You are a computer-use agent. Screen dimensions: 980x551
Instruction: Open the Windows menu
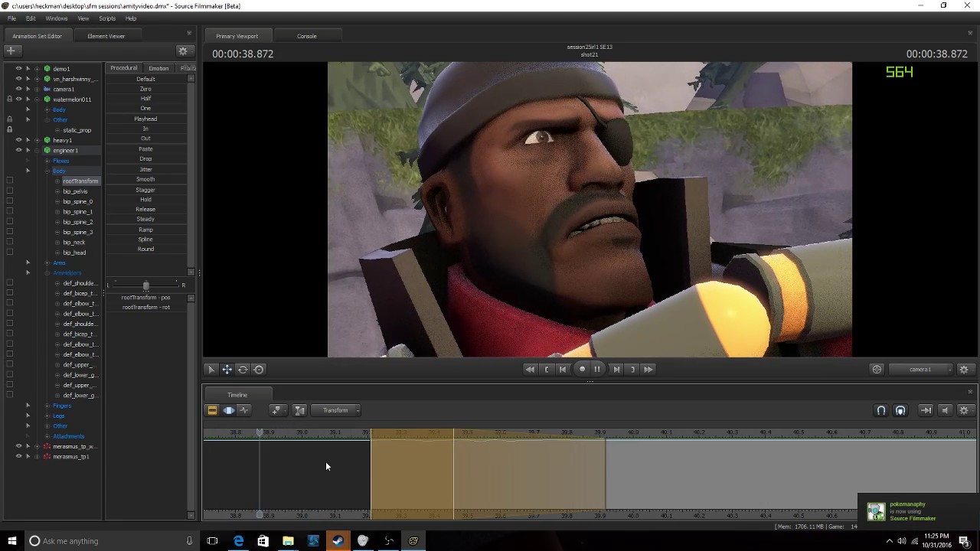tap(57, 18)
